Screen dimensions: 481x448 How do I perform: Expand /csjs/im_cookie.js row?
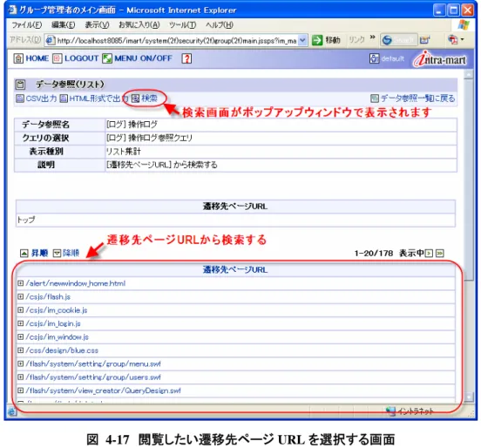tap(21, 310)
